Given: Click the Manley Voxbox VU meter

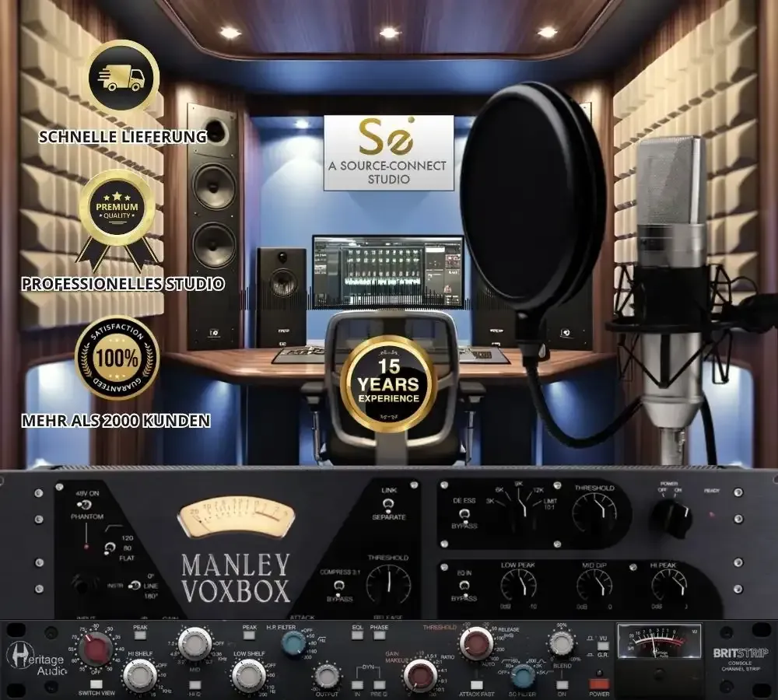Looking at the screenshot, I should point(236,519).
